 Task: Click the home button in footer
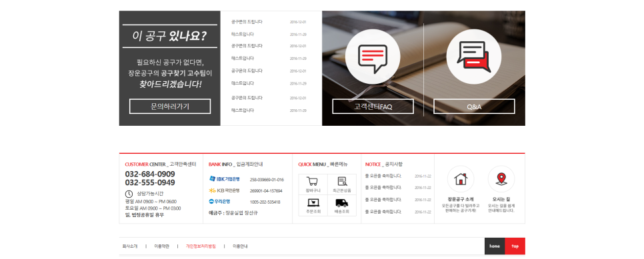click(495, 246)
